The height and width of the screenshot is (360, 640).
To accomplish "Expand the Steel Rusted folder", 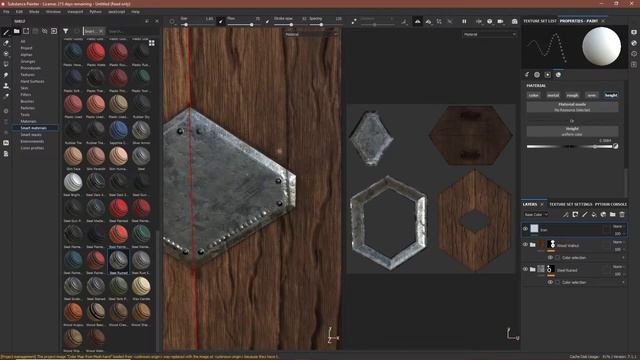I will (533, 269).
